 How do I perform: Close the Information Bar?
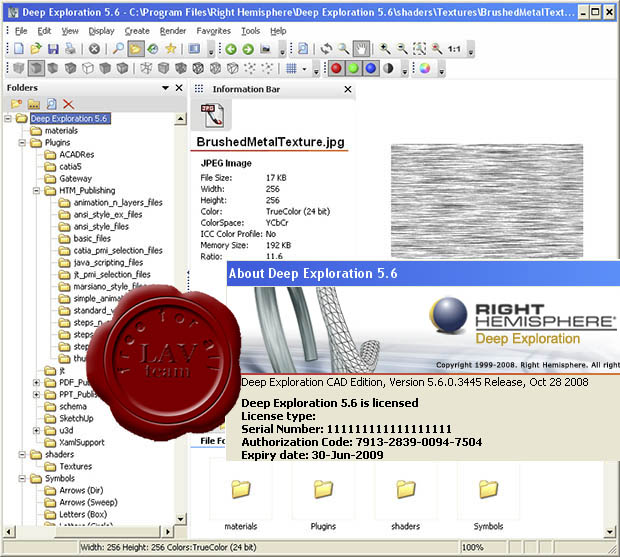[x=348, y=89]
